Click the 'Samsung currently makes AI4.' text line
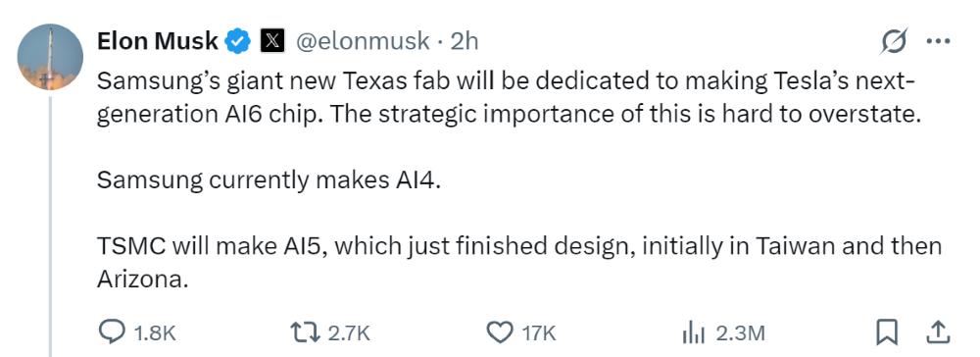 click(x=269, y=180)
